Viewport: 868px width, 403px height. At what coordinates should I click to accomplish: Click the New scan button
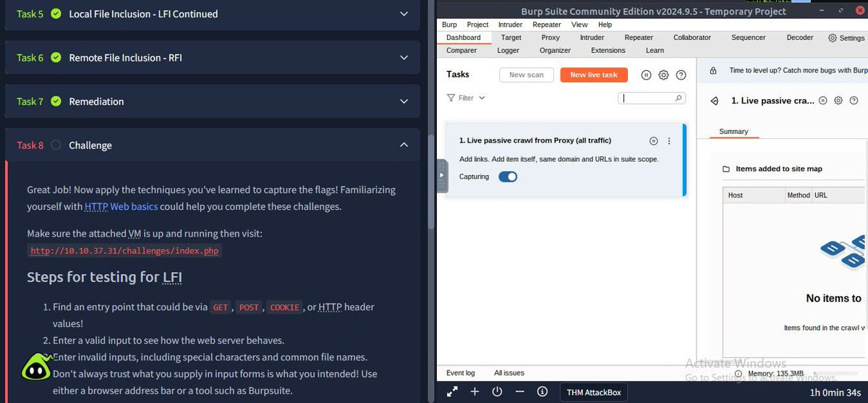[527, 75]
